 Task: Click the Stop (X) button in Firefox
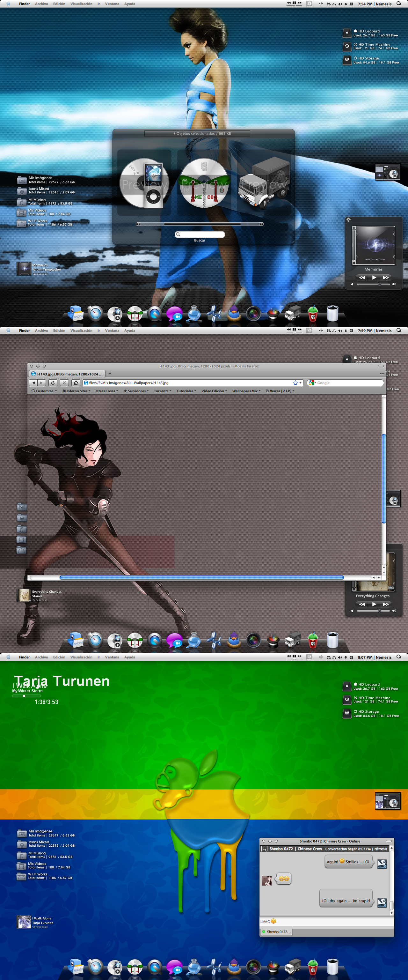(64, 383)
